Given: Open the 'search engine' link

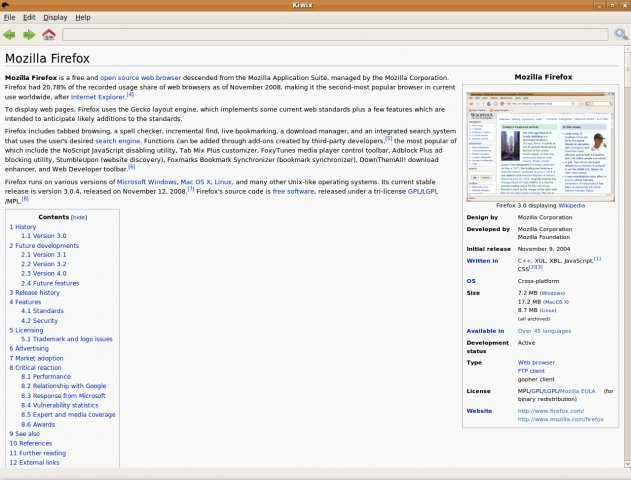Looking at the screenshot, I should click(118, 141).
